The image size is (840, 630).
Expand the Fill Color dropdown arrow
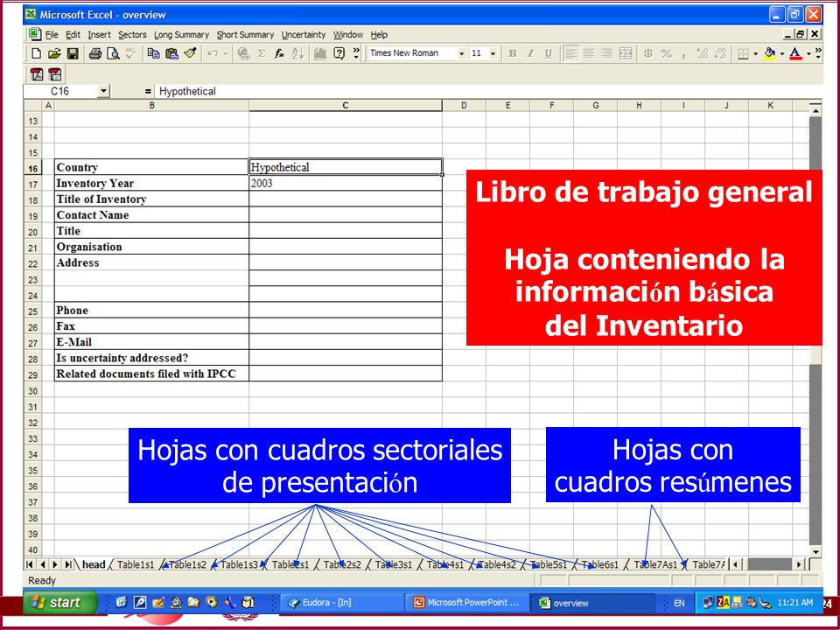[781, 53]
